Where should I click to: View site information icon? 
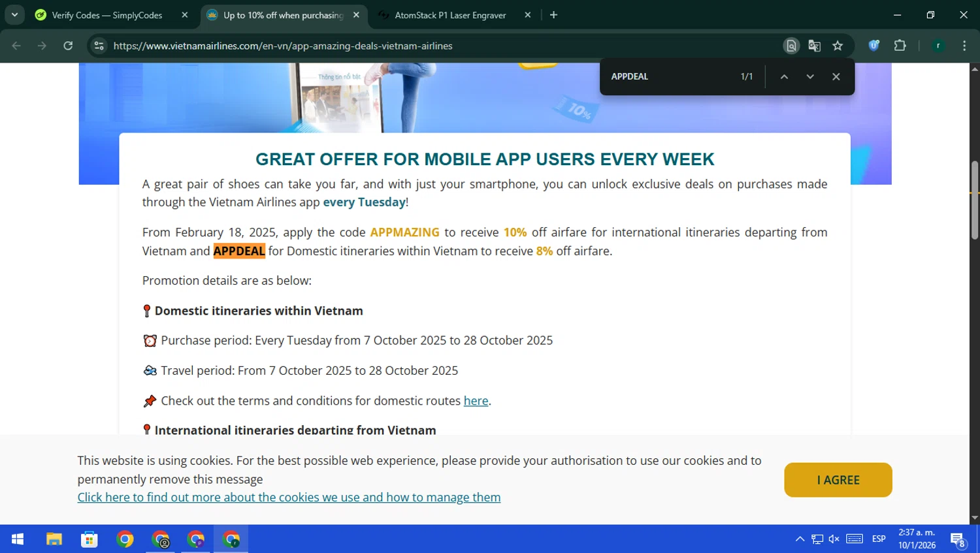click(x=99, y=46)
